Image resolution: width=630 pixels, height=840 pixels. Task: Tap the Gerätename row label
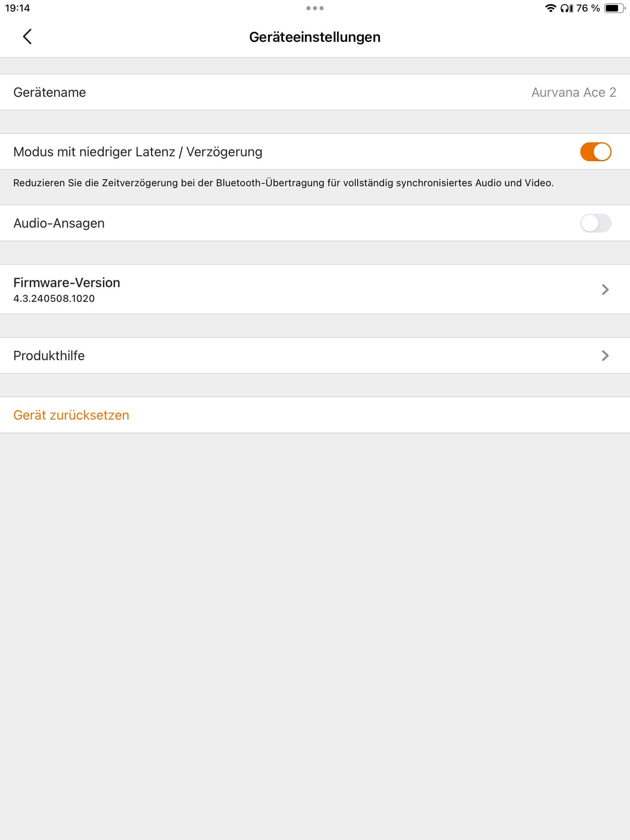[50, 92]
